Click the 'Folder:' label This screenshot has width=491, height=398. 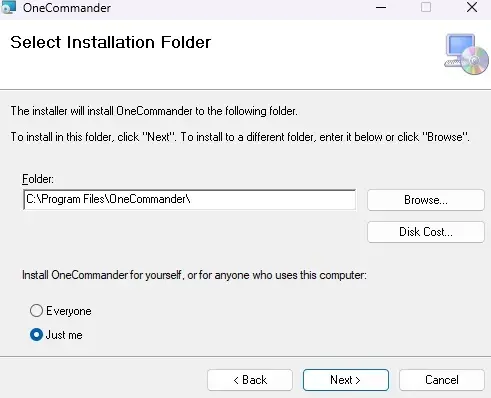point(38,179)
